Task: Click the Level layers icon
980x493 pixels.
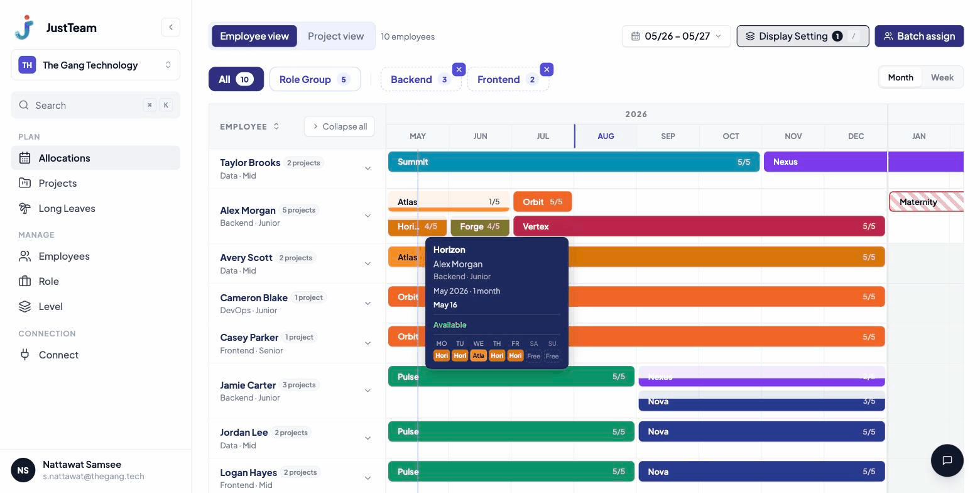Action: click(24, 306)
